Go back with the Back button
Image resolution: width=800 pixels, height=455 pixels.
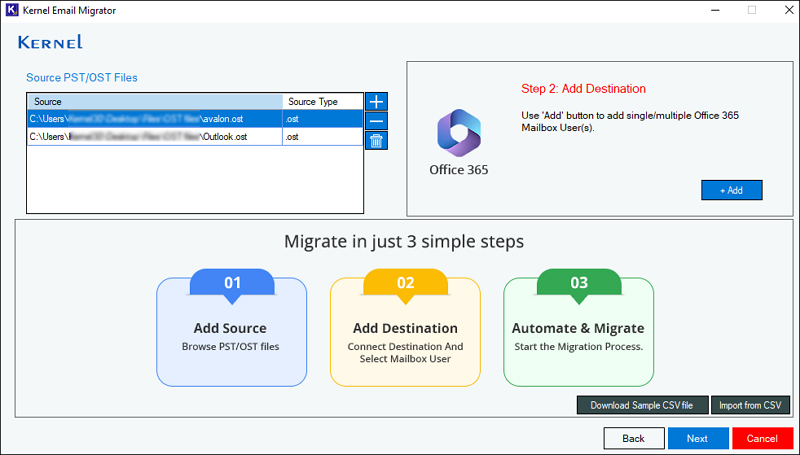tap(634, 438)
